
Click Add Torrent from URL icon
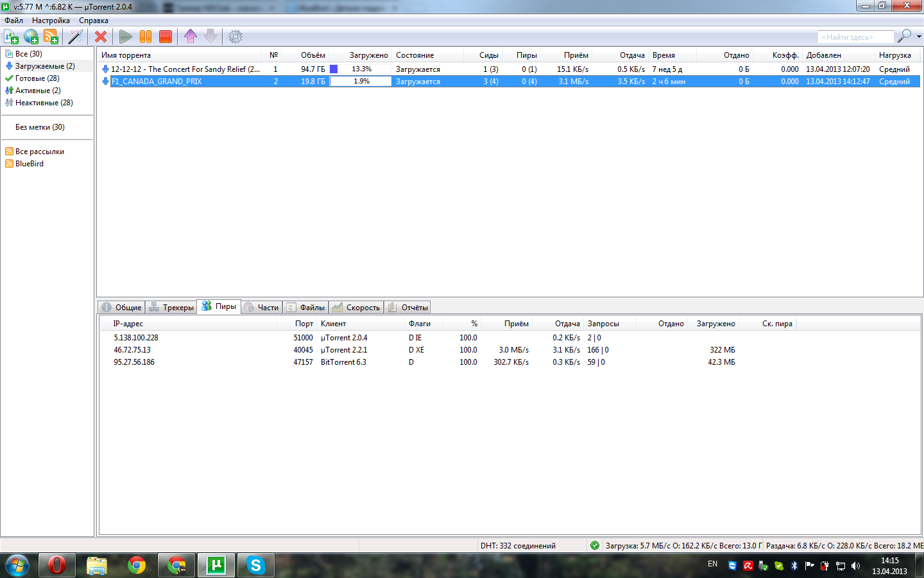point(31,37)
